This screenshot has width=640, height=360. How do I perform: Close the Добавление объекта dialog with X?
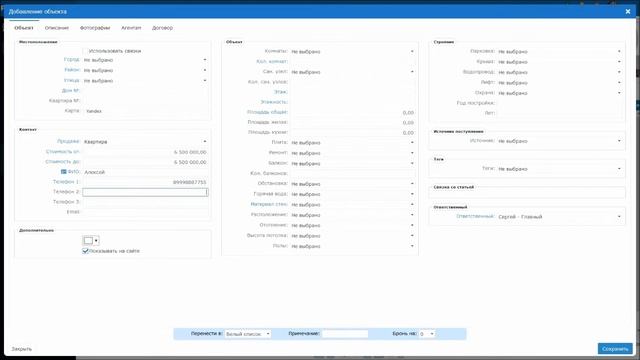pyautogui.click(x=628, y=11)
